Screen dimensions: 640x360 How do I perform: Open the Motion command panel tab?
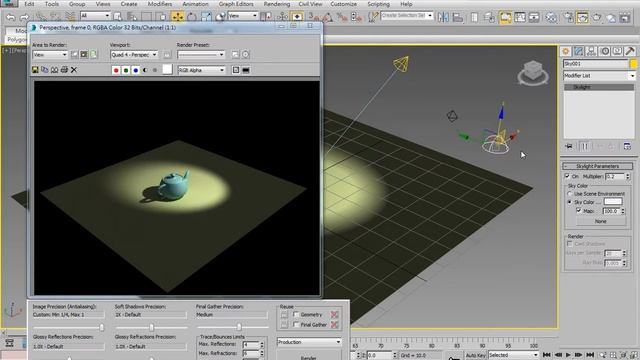(x=604, y=51)
